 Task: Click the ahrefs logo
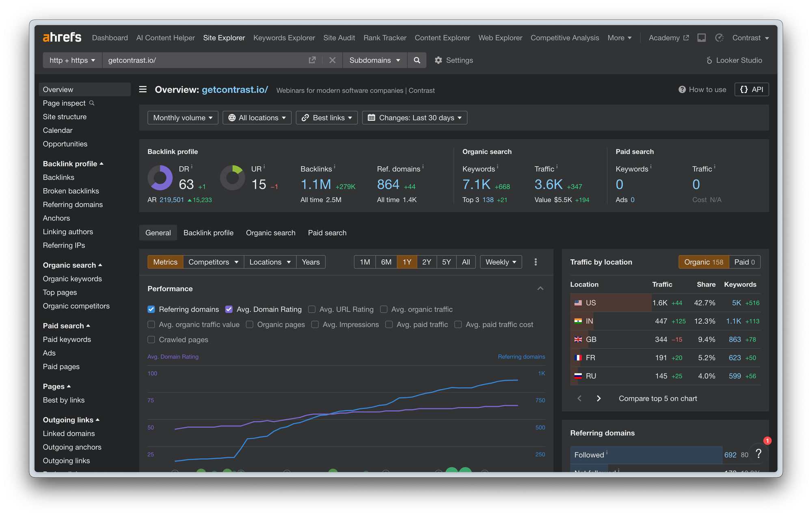tap(62, 37)
